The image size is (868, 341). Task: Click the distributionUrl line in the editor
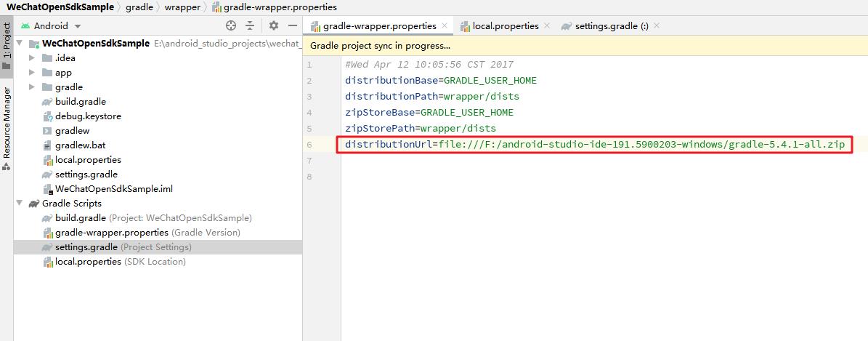pyautogui.click(x=595, y=145)
